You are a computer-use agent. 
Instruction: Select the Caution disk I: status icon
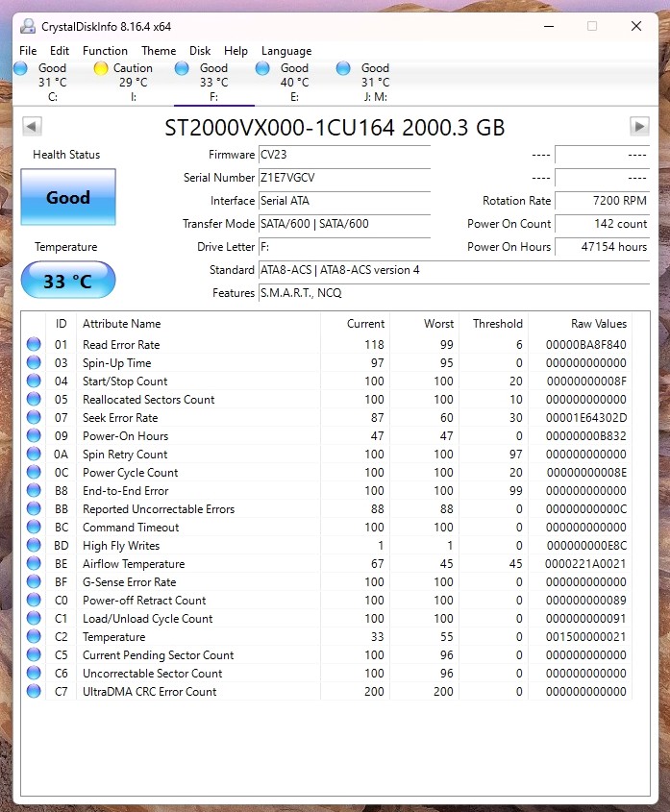click(x=101, y=68)
